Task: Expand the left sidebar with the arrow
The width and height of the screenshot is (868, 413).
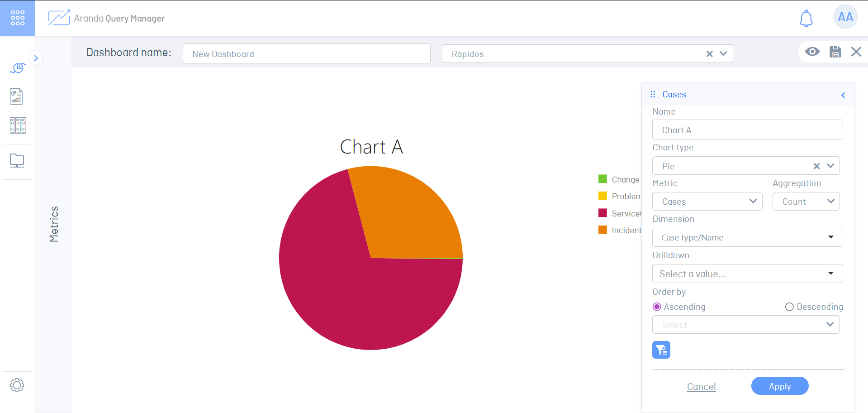Action: 36,58
